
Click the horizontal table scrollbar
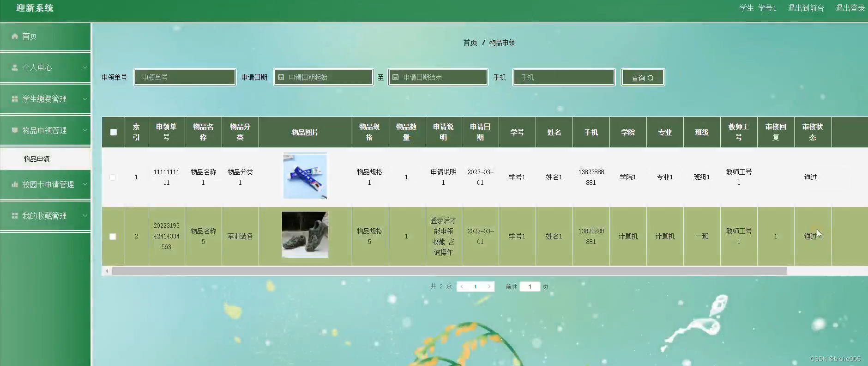pyautogui.click(x=449, y=271)
